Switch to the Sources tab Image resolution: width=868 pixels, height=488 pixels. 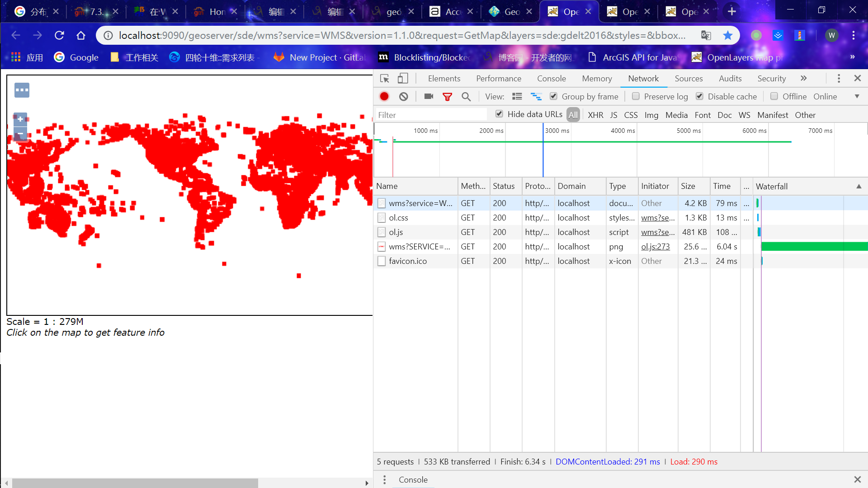point(689,79)
